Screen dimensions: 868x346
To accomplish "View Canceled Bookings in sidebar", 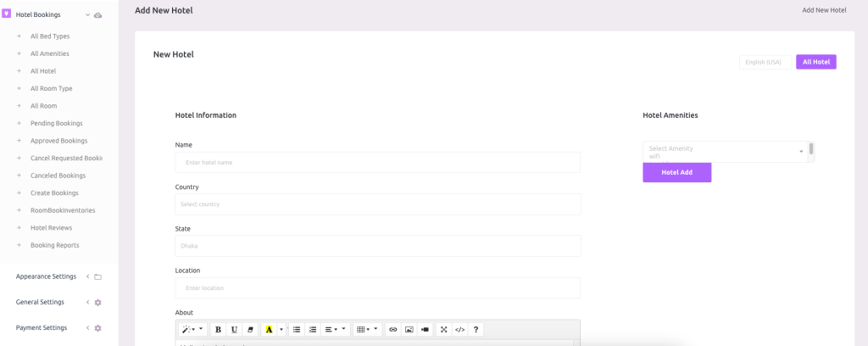I will click(x=58, y=176).
